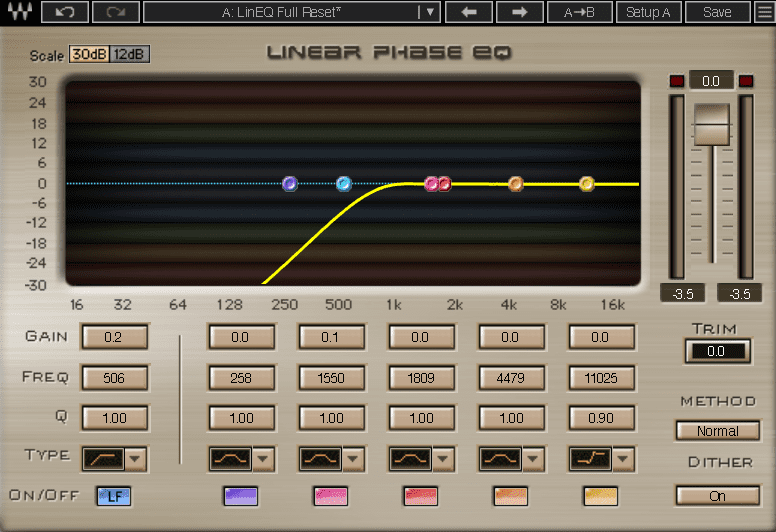776x532 pixels.
Task: Open LF band filter type dropdown
Action: [135, 459]
